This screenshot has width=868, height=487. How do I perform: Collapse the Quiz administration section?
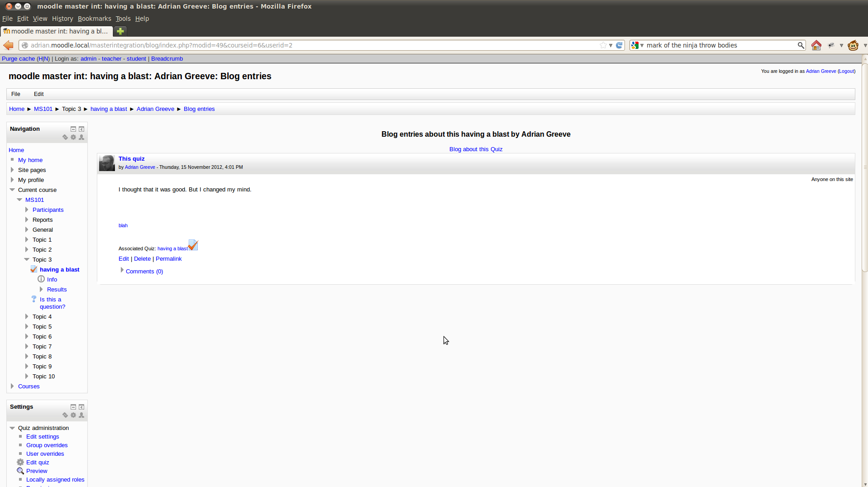[x=12, y=428]
